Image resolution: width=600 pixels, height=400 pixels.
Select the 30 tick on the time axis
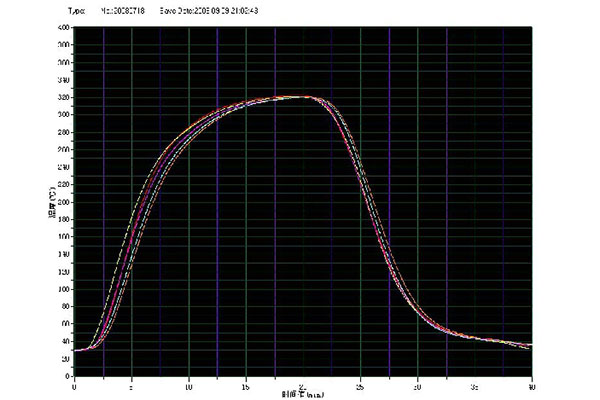click(418, 384)
